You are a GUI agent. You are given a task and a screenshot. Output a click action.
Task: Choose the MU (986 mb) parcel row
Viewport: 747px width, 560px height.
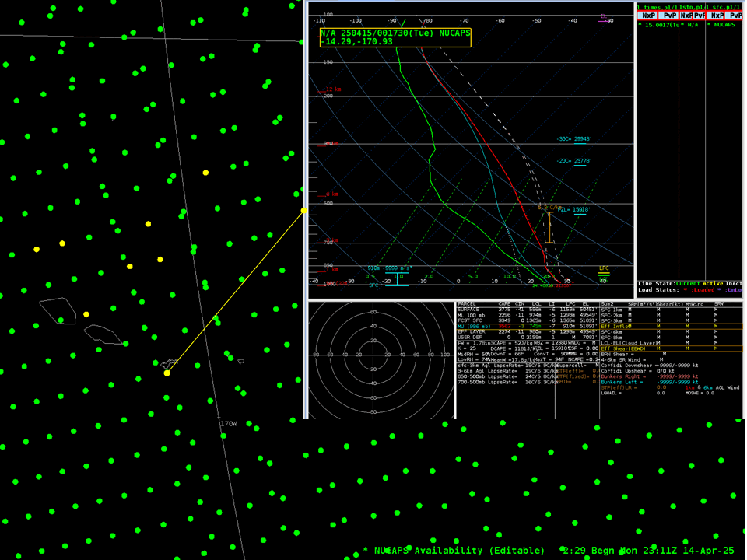[x=476, y=326]
